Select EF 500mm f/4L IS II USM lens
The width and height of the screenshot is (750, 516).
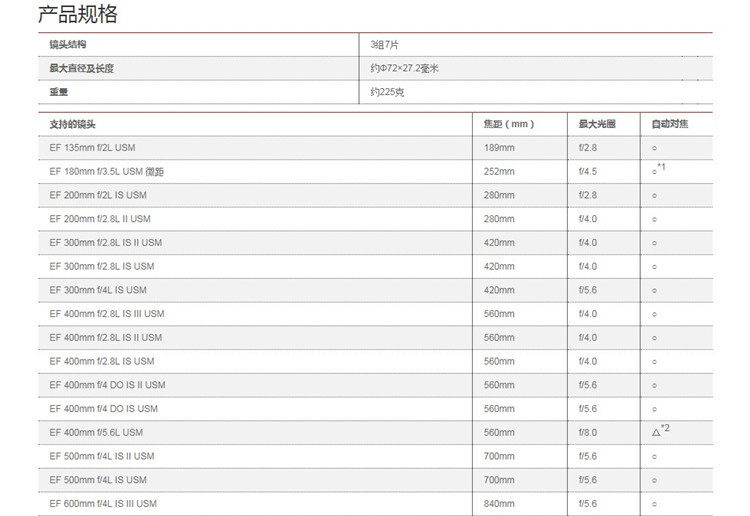pyautogui.click(x=102, y=456)
